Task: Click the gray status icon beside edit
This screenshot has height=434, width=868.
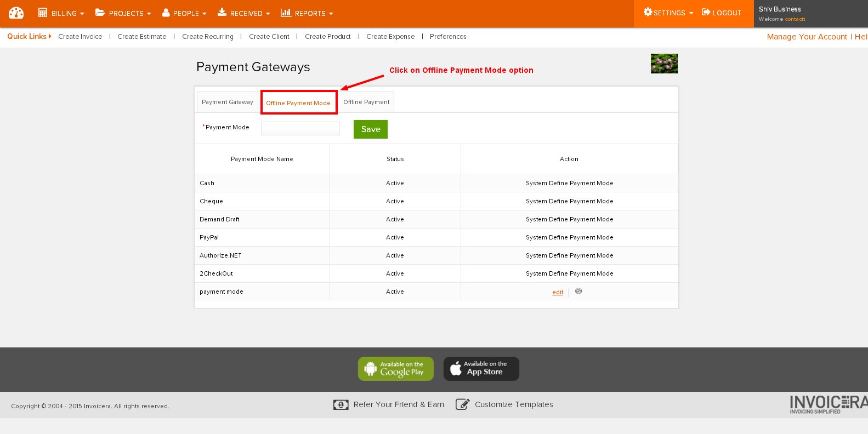Action: point(578,292)
